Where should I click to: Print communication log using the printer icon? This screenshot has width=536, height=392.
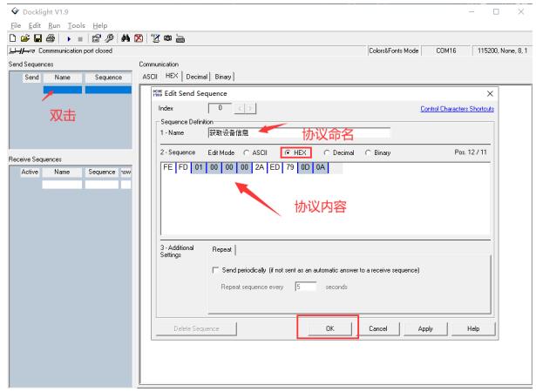point(51,38)
